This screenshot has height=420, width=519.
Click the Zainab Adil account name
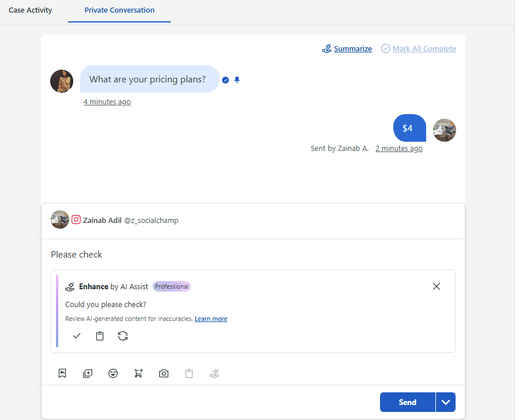[102, 220]
